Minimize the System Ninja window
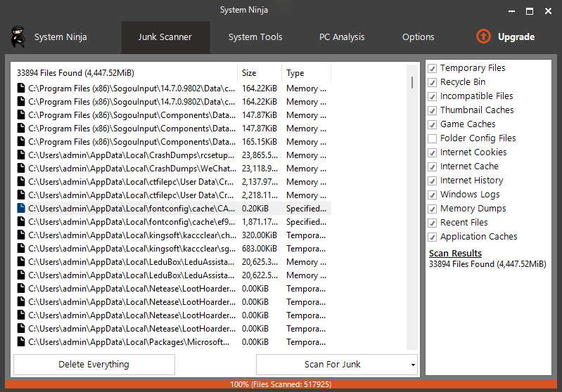The image size is (562, 392). coord(511,11)
